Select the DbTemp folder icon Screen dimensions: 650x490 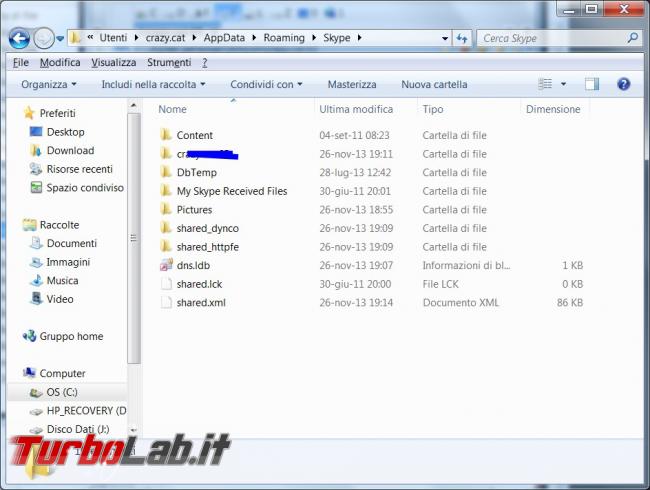tap(166, 172)
